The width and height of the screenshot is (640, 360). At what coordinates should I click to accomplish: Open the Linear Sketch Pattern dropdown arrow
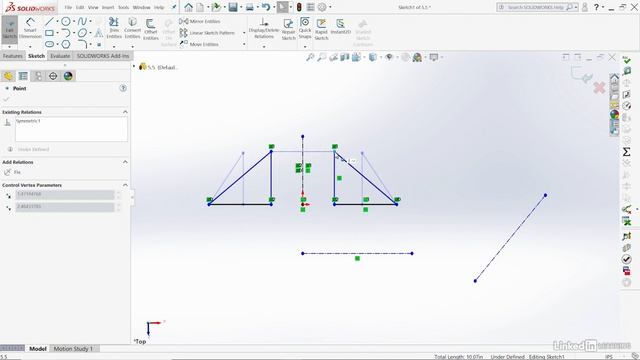[x=244, y=33]
